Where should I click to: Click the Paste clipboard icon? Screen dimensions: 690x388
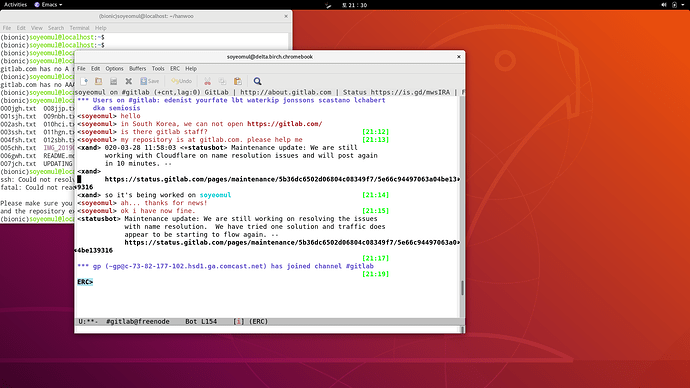point(238,81)
